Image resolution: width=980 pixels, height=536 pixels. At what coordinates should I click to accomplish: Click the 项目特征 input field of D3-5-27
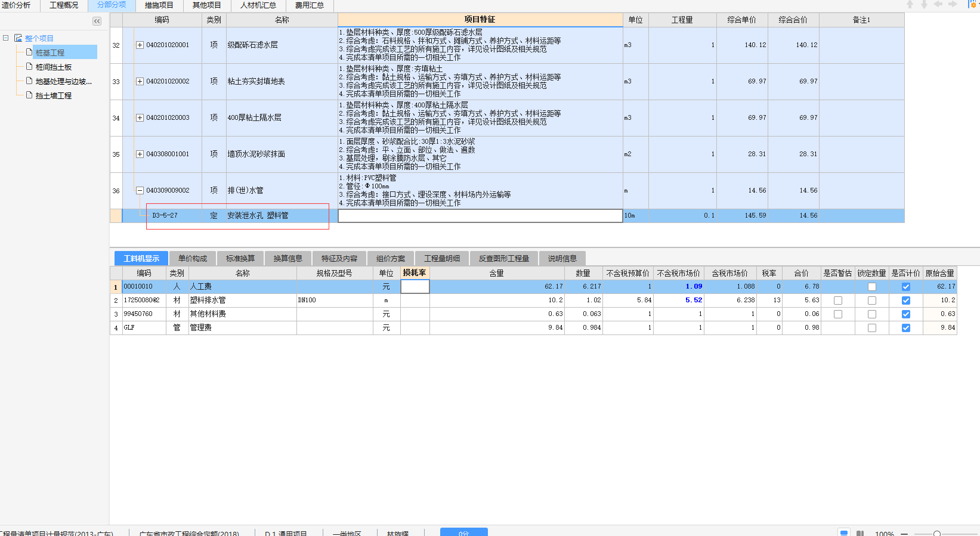click(480, 216)
